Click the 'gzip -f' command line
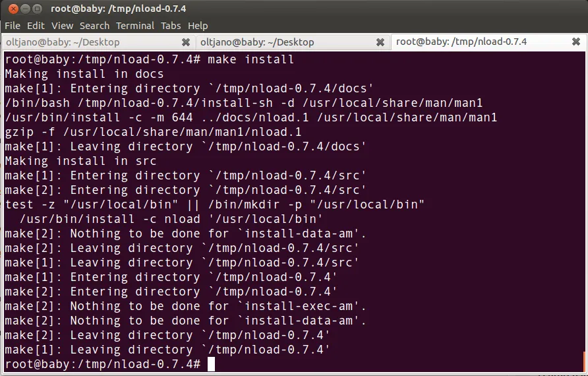The width and height of the screenshot is (588, 376). coord(153,132)
